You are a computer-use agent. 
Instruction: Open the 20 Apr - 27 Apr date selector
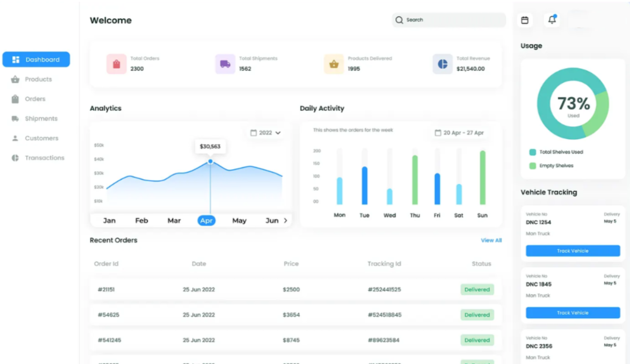[459, 133]
